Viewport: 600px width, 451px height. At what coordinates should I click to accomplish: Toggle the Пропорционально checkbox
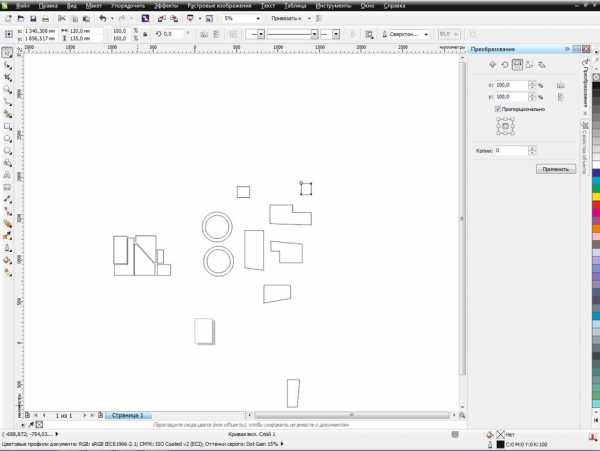coord(498,109)
